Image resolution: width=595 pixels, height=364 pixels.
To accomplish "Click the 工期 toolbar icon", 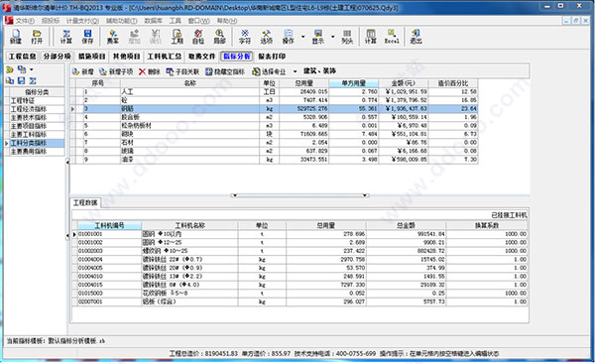I will click(x=177, y=37).
